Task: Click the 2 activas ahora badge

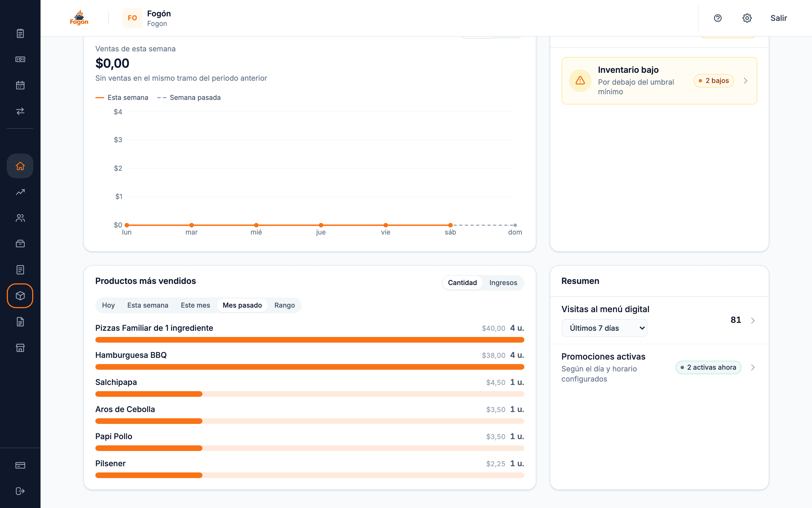Action: click(x=708, y=367)
